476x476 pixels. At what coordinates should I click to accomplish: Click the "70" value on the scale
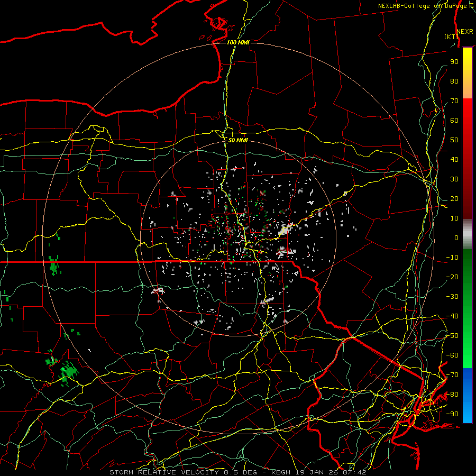coord(454,101)
